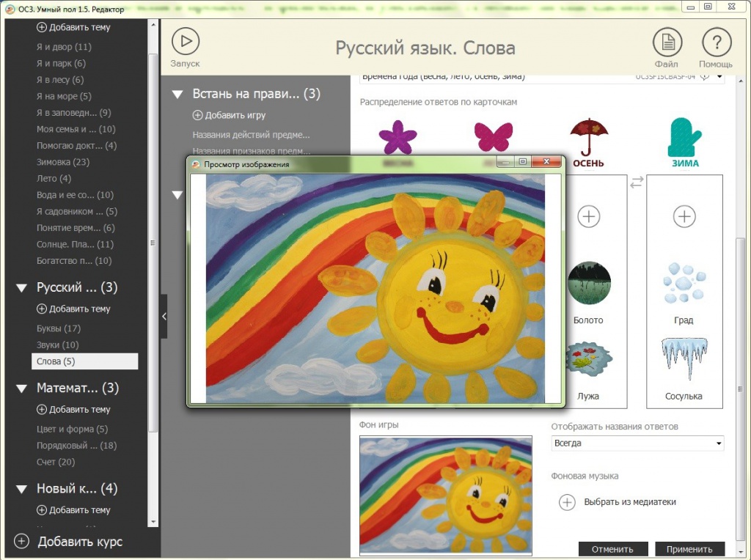Click the Болото answer image
The width and height of the screenshot is (751, 560).
(589, 283)
